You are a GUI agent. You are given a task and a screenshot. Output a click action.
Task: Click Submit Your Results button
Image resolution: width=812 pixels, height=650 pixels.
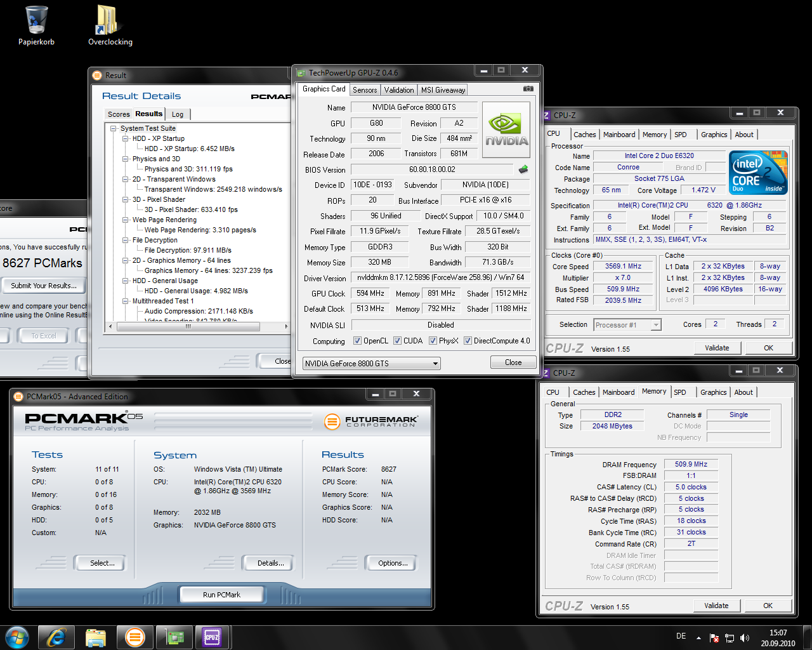44,286
